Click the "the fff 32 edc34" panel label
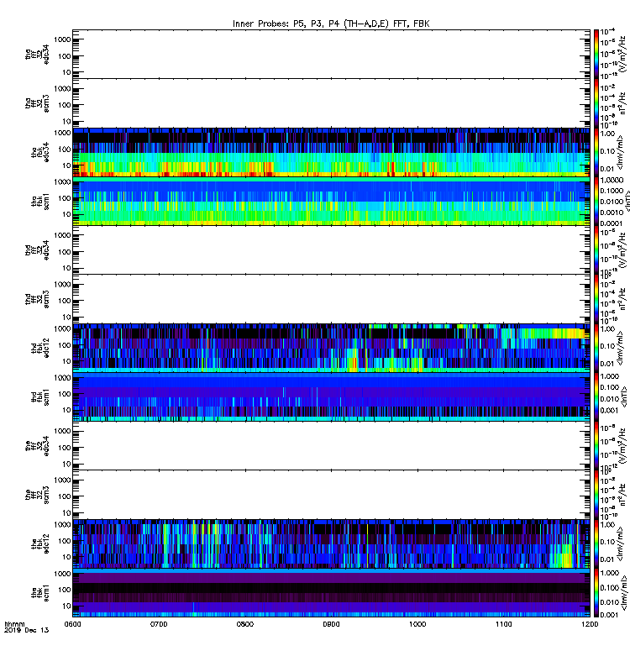 point(37,446)
